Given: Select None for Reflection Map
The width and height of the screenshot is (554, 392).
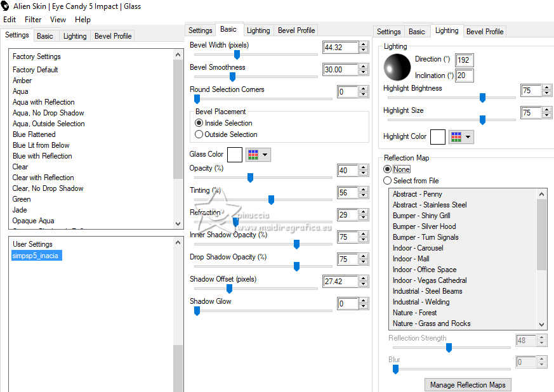Looking at the screenshot, I should (397, 169).
